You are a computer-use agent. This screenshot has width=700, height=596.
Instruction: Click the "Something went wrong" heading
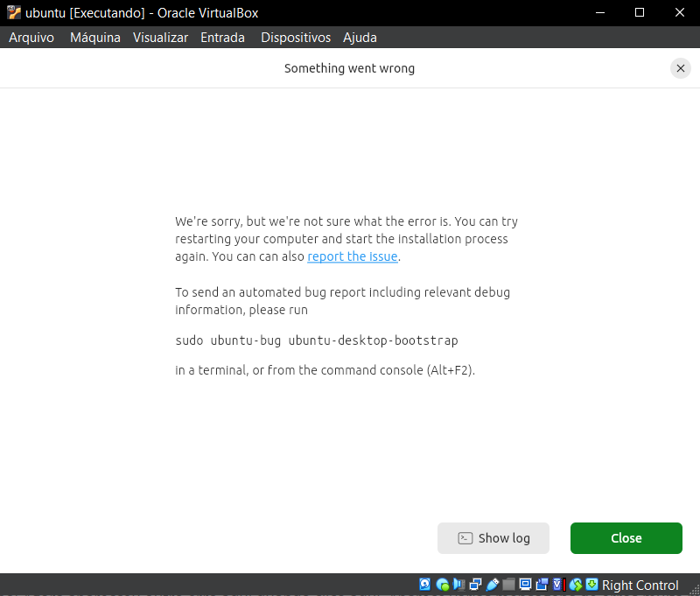pos(349,68)
